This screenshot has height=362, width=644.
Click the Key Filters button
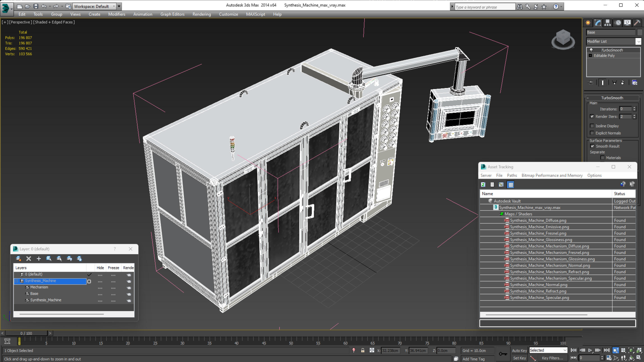pos(552,358)
